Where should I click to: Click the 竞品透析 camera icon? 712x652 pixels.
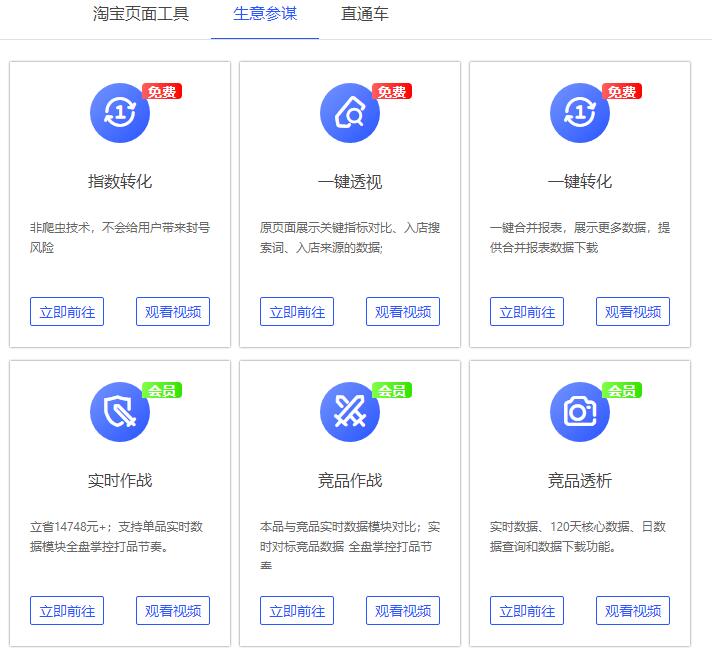tap(580, 411)
